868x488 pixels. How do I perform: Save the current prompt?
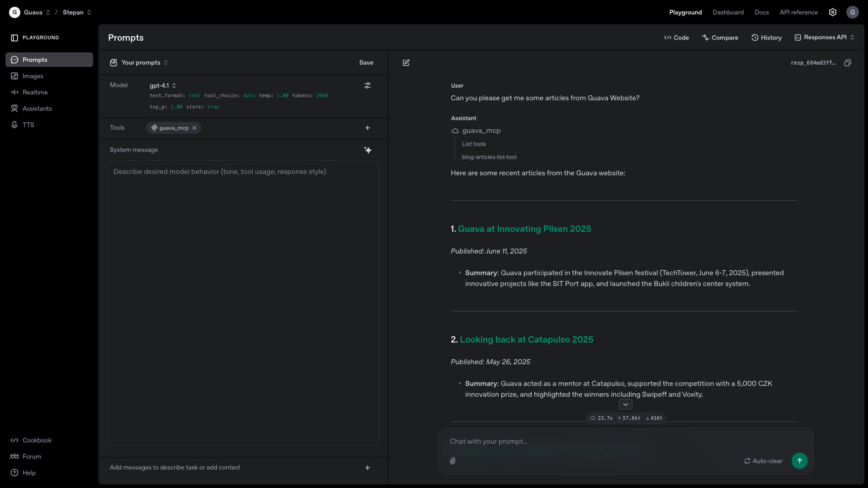pos(366,62)
